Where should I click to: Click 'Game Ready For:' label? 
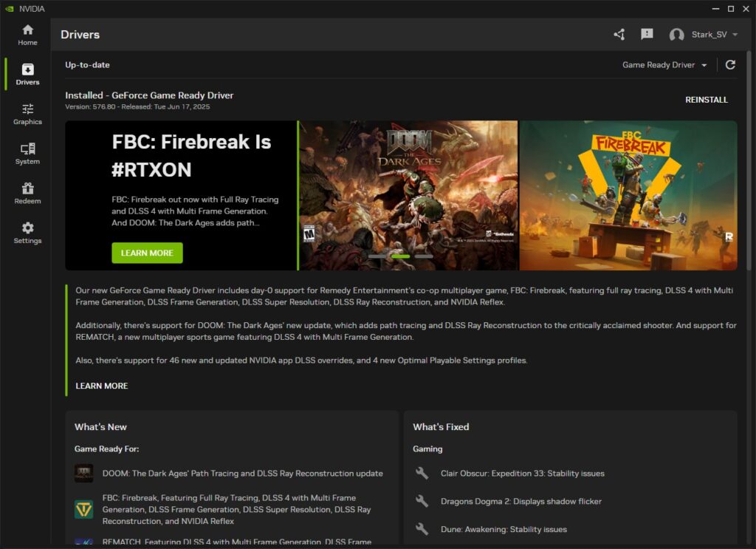pyautogui.click(x=106, y=449)
